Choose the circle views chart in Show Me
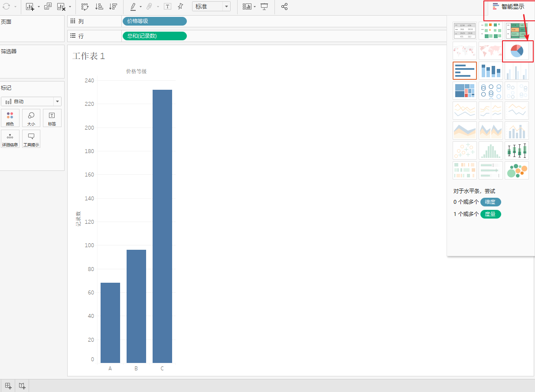 (491, 91)
